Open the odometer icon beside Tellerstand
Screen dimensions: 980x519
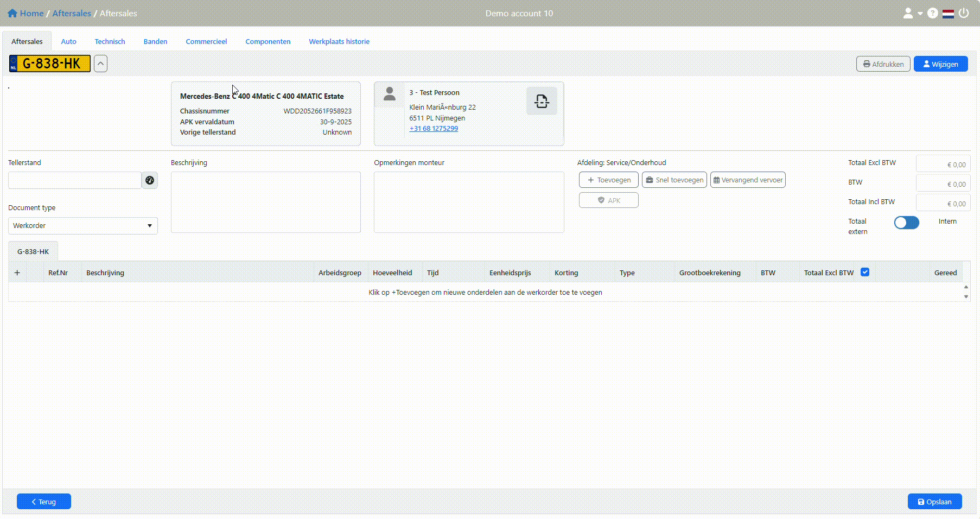pyautogui.click(x=150, y=180)
